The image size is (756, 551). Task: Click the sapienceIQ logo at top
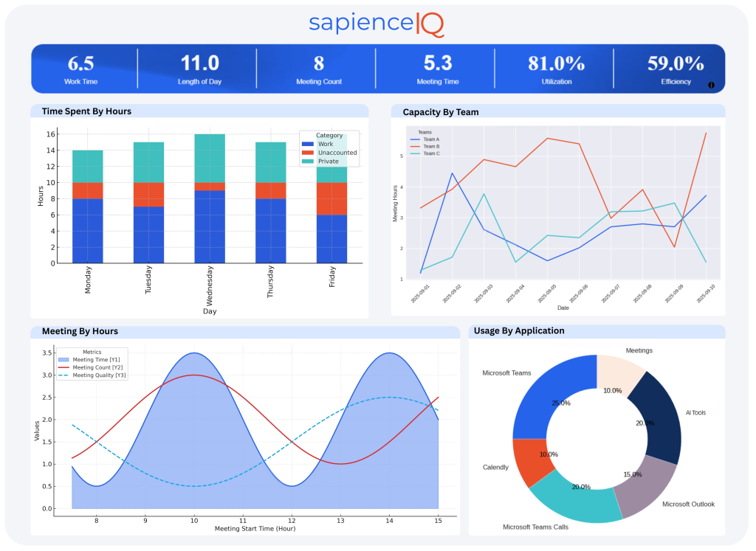378,23
